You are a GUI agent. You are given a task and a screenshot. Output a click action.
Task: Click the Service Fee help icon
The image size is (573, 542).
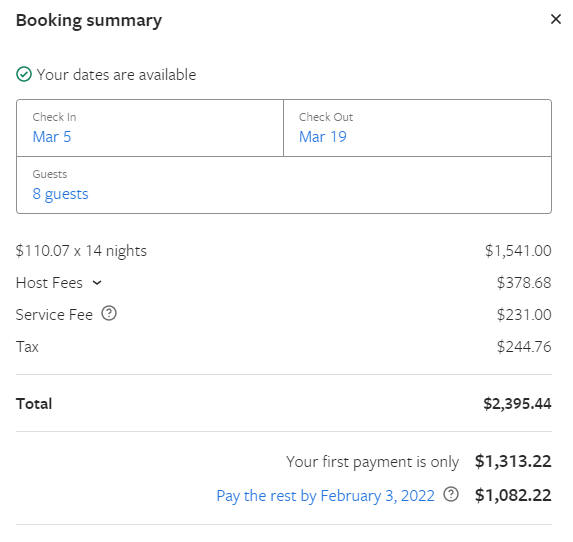pos(109,314)
